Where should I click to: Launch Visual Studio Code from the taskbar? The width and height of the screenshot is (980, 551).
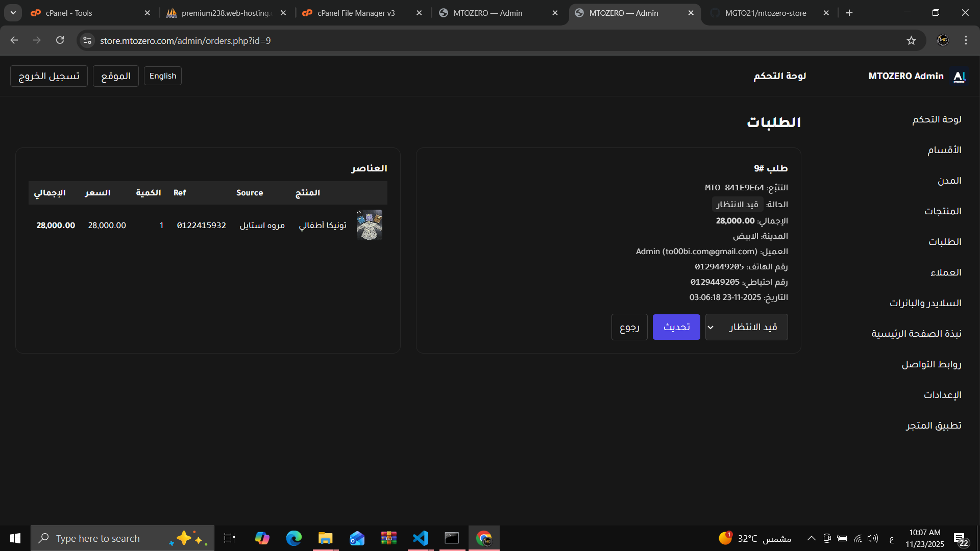click(x=420, y=538)
